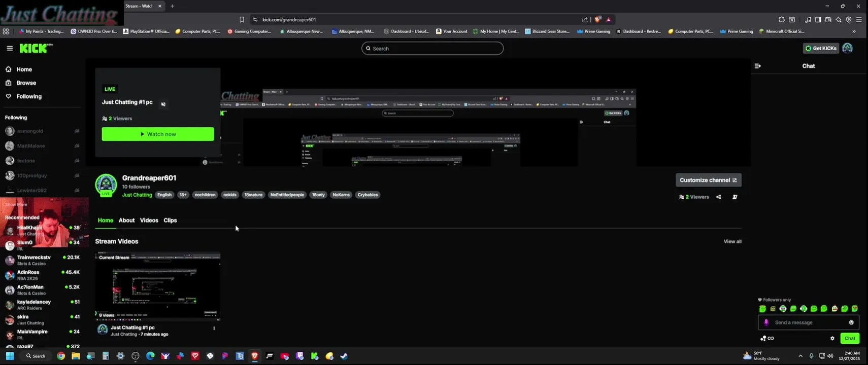Switch to the Clips channel tab

tap(170, 221)
